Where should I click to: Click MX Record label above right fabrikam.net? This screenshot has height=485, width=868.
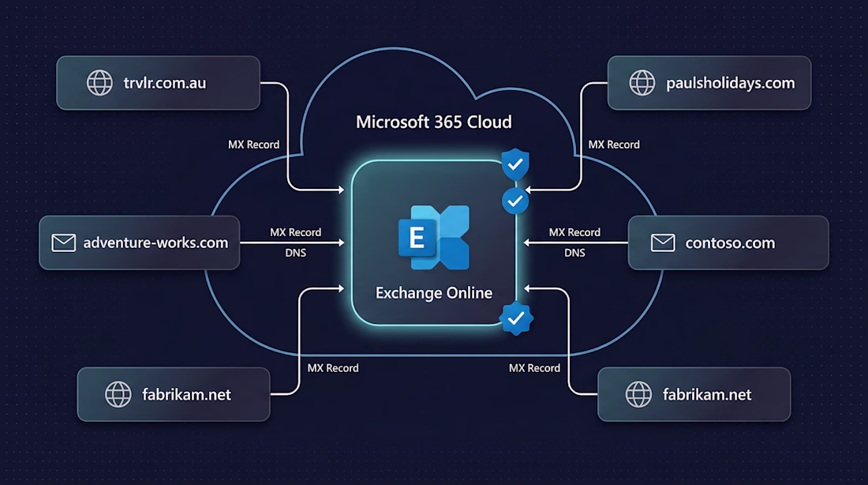534,368
